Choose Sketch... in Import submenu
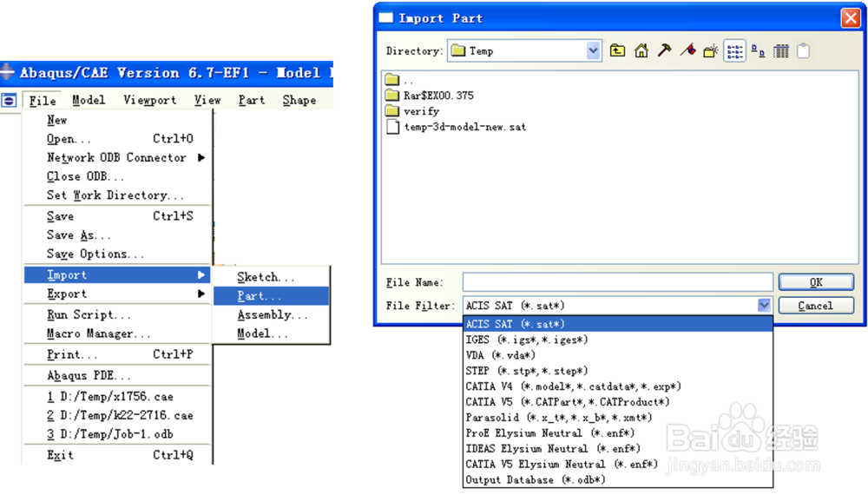The height and width of the screenshot is (495, 868). click(x=271, y=277)
